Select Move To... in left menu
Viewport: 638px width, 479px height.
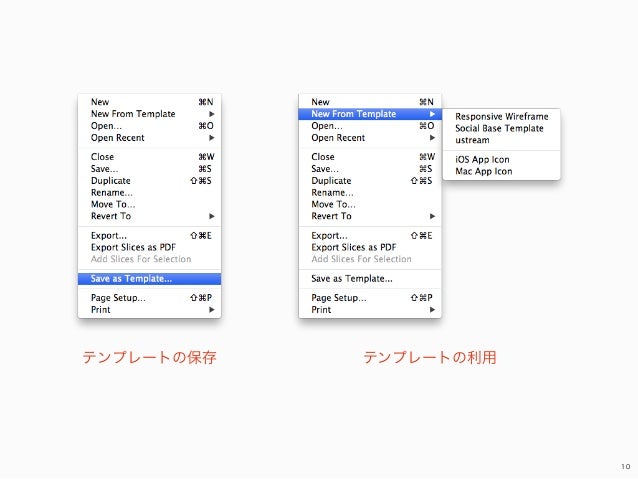(x=149, y=204)
